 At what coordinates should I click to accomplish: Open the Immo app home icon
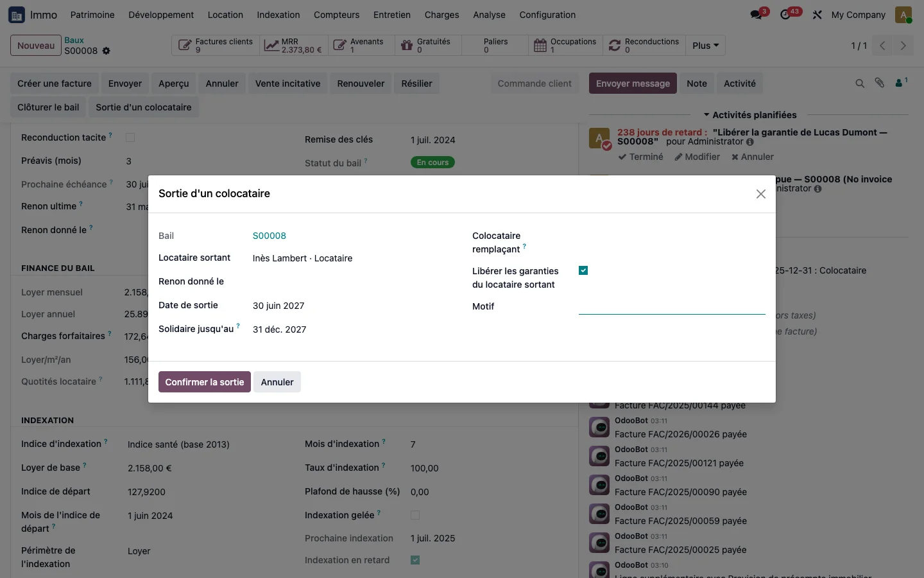click(x=17, y=15)
